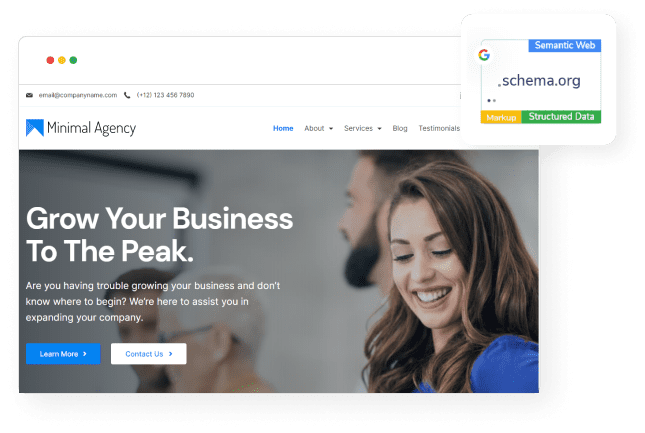The height and width of the screenshot is (433, 645).
Task: Expand the About dropdown menu
Action: click(319, 128)
